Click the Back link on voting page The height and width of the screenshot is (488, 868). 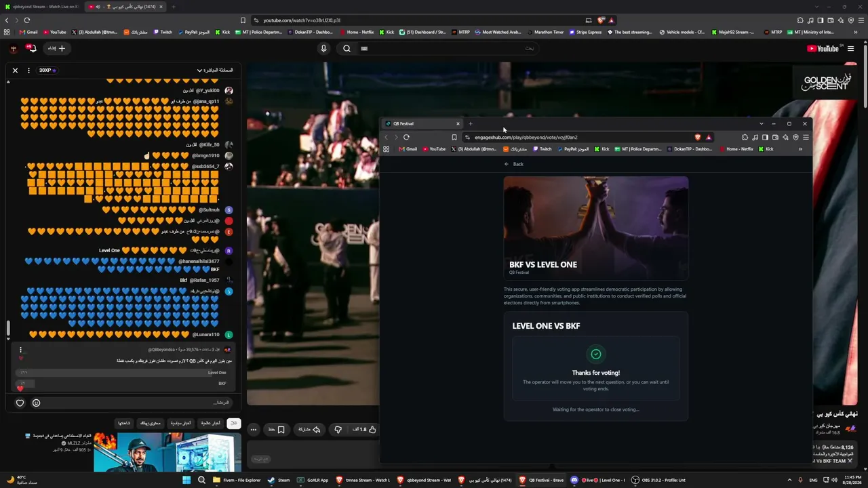click(x=514, y=164)
